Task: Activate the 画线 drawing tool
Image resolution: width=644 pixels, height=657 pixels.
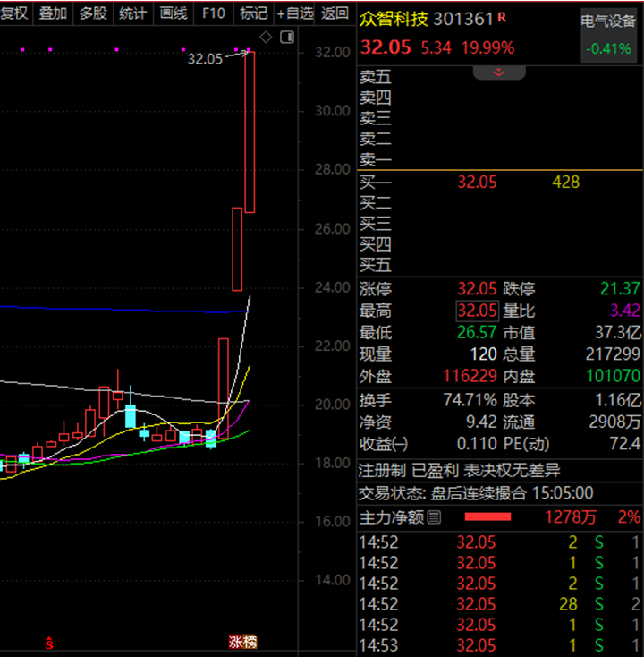Action: click(174, 13)
